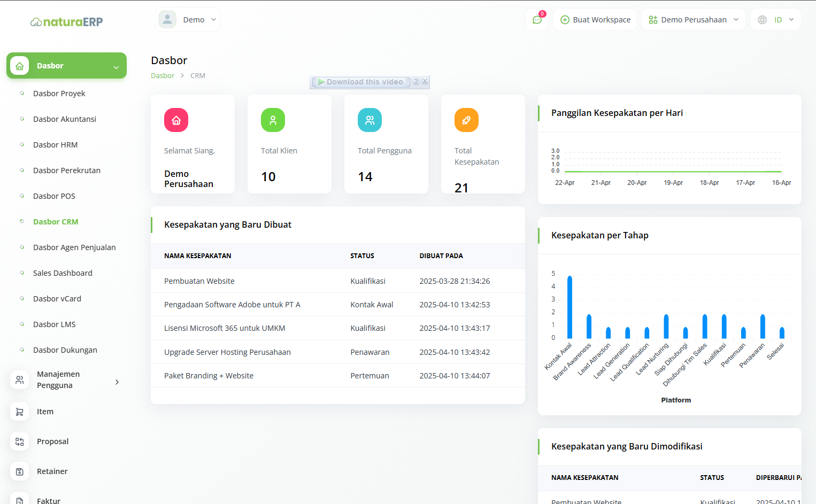
Task: Click Pengadaan Software Adobe untuk PT A
Action: 232,305
